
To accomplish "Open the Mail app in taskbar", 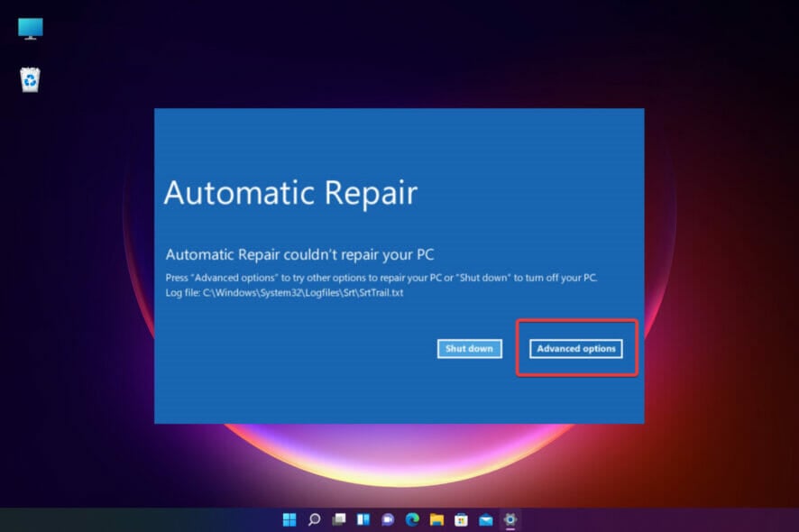I will click(x=485, y=519).
